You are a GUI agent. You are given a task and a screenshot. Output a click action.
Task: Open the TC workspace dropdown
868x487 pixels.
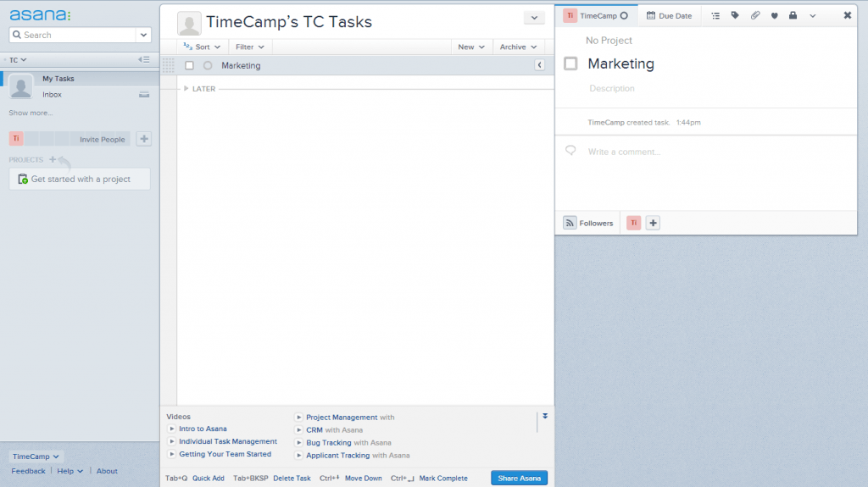18,60
